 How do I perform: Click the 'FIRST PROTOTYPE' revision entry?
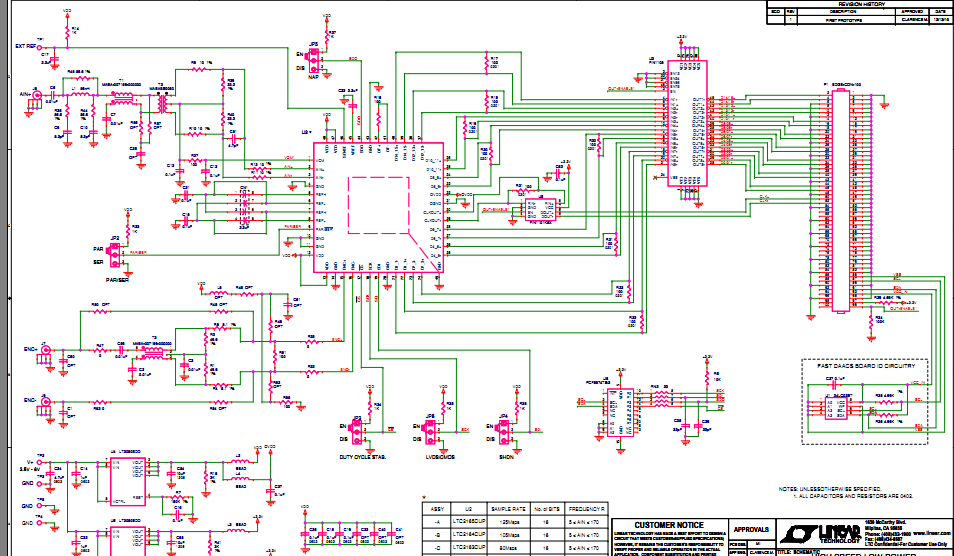point(846,20)
